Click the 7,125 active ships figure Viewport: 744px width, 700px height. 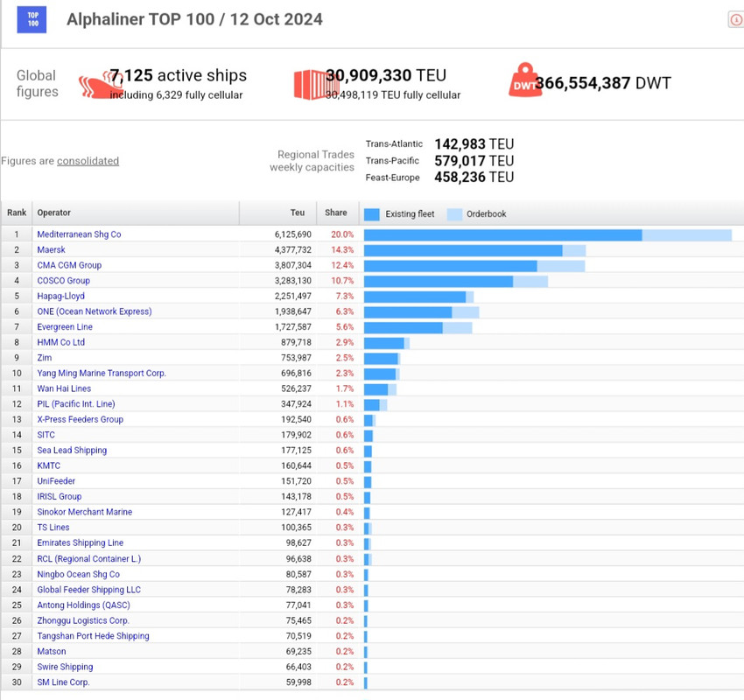[x=178, y=75]
